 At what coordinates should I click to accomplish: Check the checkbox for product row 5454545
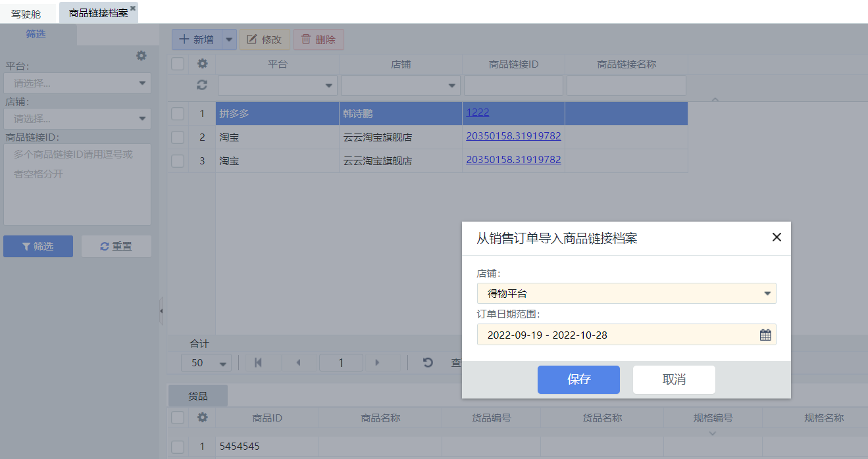[178, 447]
